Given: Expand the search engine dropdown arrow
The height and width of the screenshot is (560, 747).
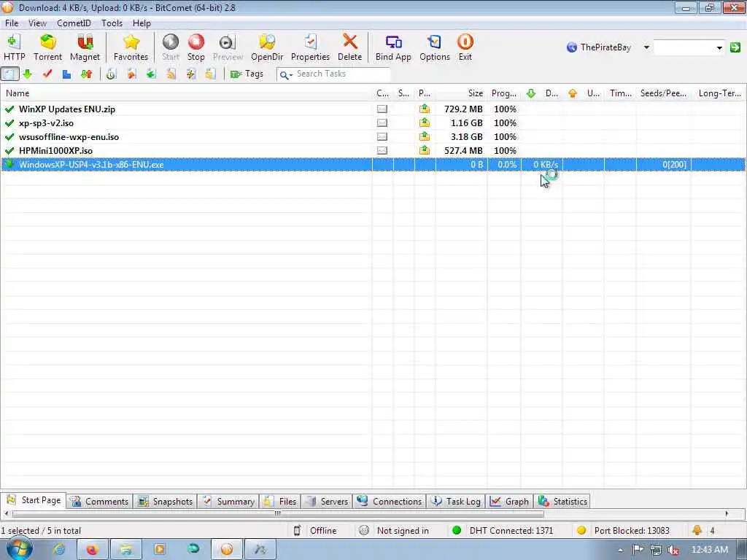Looking at the screenshot, I should [x=646, y=47].
